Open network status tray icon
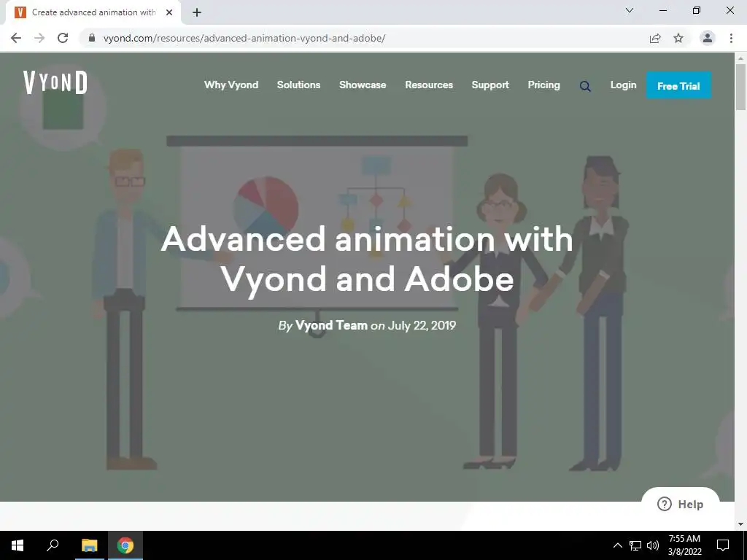This screenshot has height=560, width=747. pyautogui.click(x=635, y=545)
